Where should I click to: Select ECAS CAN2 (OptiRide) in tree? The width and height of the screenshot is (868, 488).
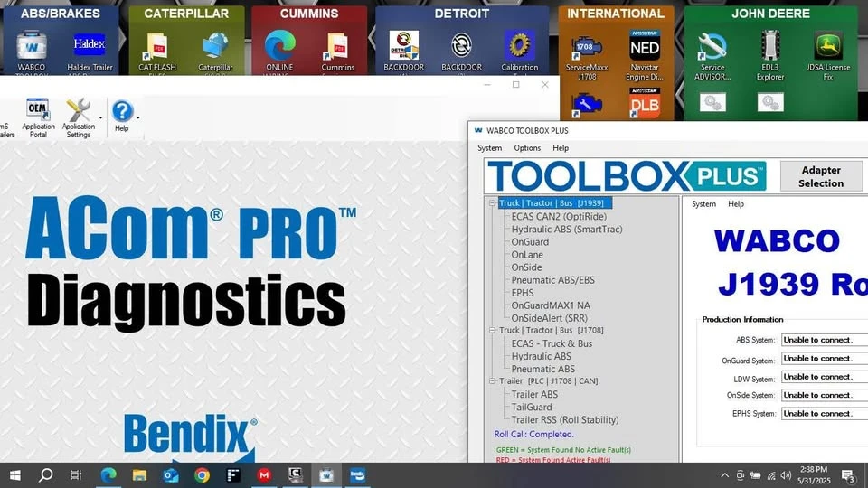point(559,216)
